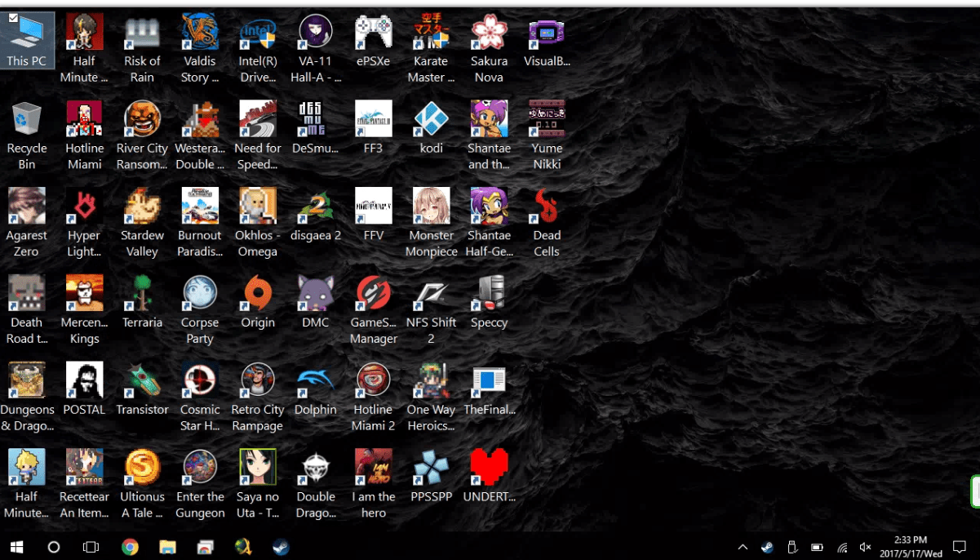Launch One Way Heroics
Viewport: 980px width, 560px height.
pos(432,380)
